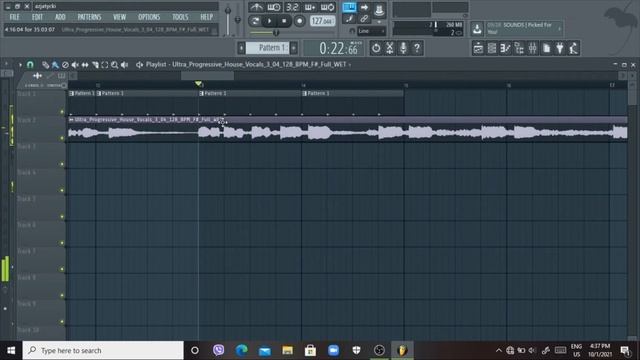Open the Pattern 1 selector dropdown
The image size is (640, 360).
tap(268, 48)
